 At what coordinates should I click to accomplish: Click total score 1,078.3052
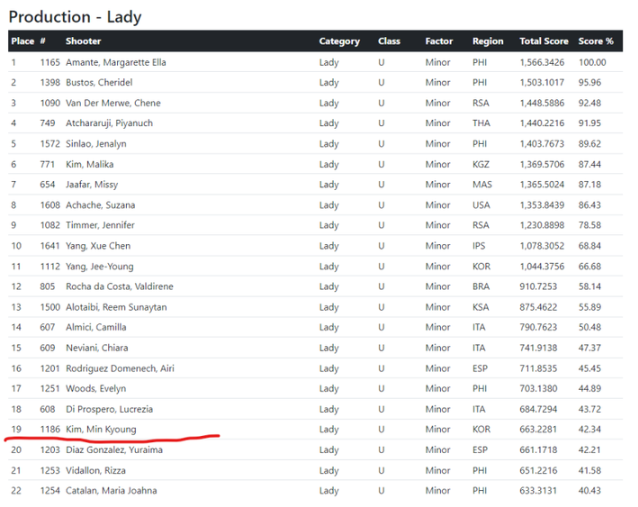[542, 246]
